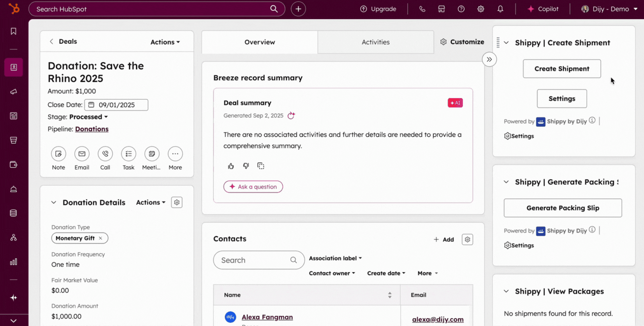The height and width of the screenshot is (326, 644).
Task: Open the Association label filter
Action: pos(335,258)
